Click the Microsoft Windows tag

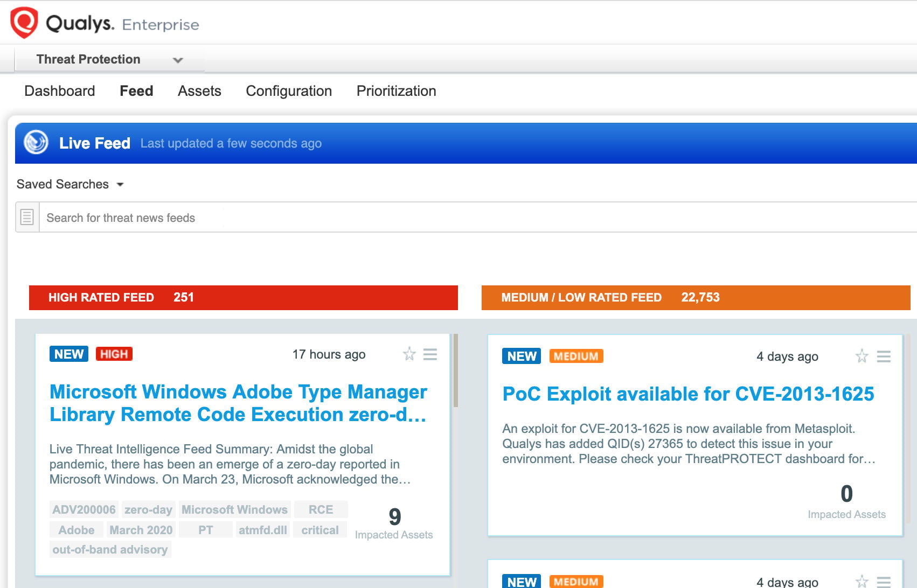[234, 509]
